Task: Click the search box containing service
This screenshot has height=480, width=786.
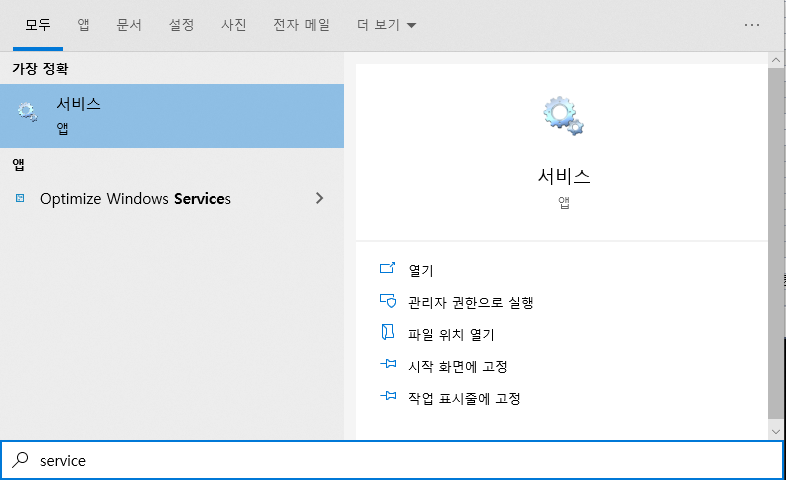Action: tap(392, 460)
